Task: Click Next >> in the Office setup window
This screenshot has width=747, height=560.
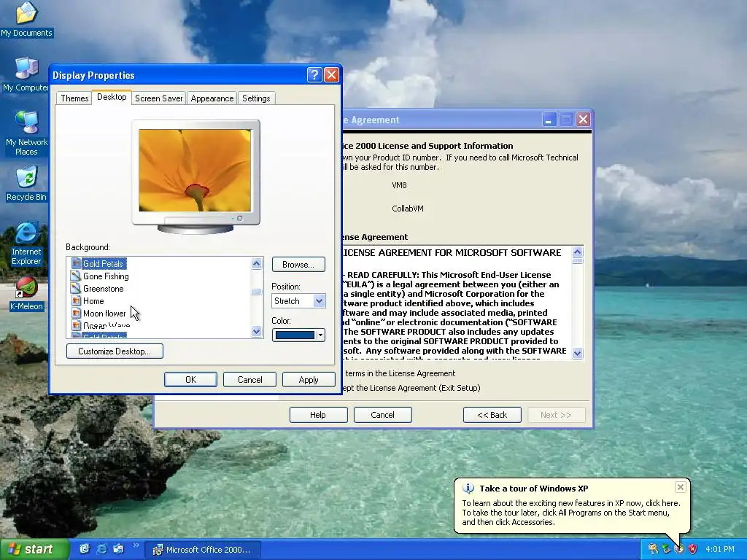Action: tap(556, 415)
